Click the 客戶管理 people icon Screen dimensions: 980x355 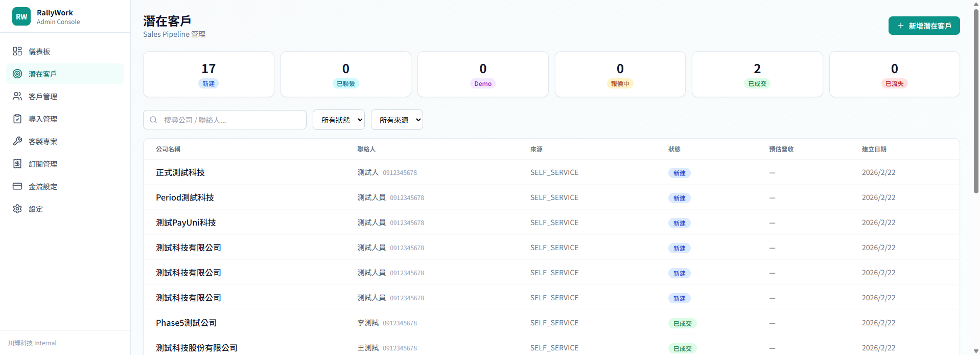(x=17, y=96)
